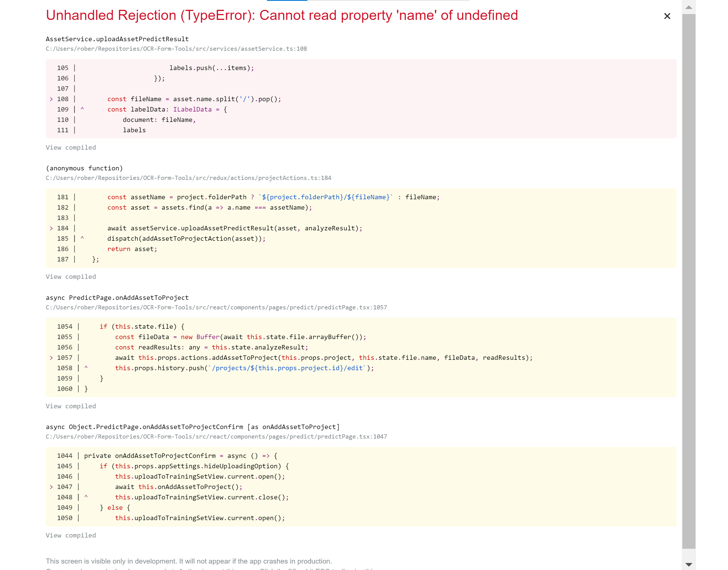Expand the anonymous function stack frame

tap(84, 168)
